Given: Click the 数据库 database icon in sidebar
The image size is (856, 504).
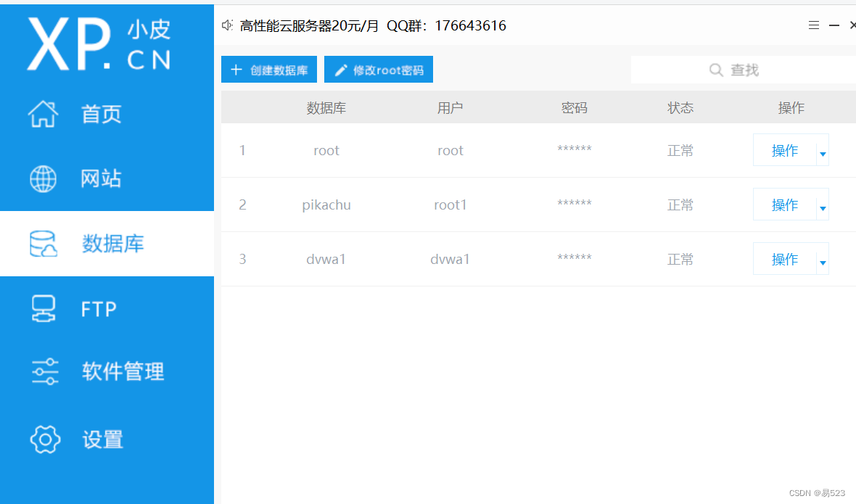Looking at the screenshot, I should coord(44,244).
